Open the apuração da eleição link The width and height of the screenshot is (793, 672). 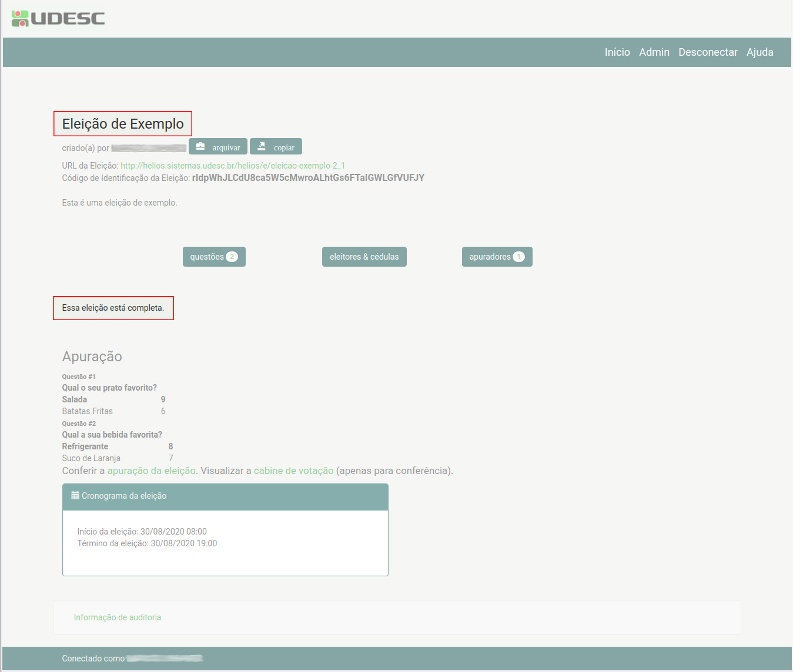point(152,471)
